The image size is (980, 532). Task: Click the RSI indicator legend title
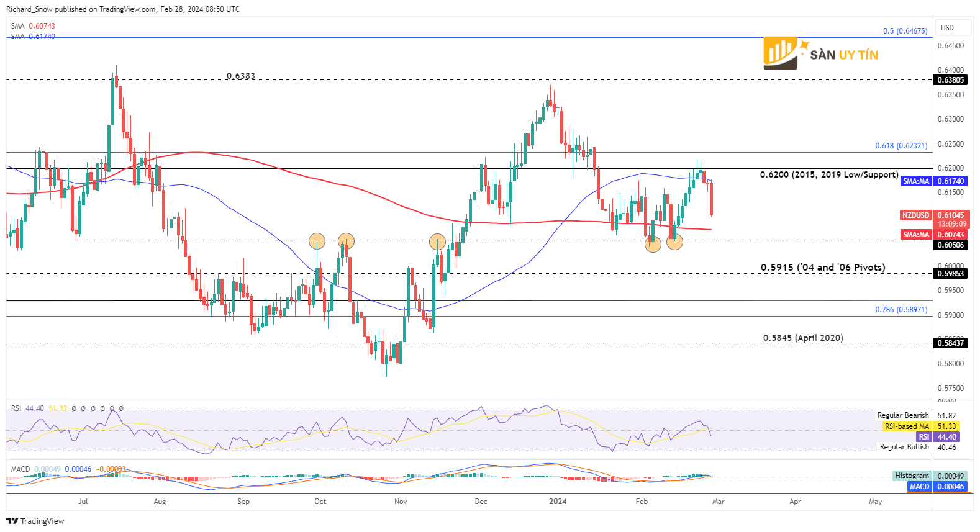point(17,408)
